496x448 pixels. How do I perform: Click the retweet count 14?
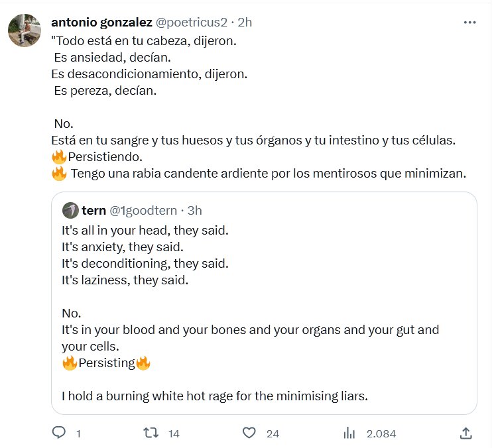pyautogui.click(x=174, y=434)
